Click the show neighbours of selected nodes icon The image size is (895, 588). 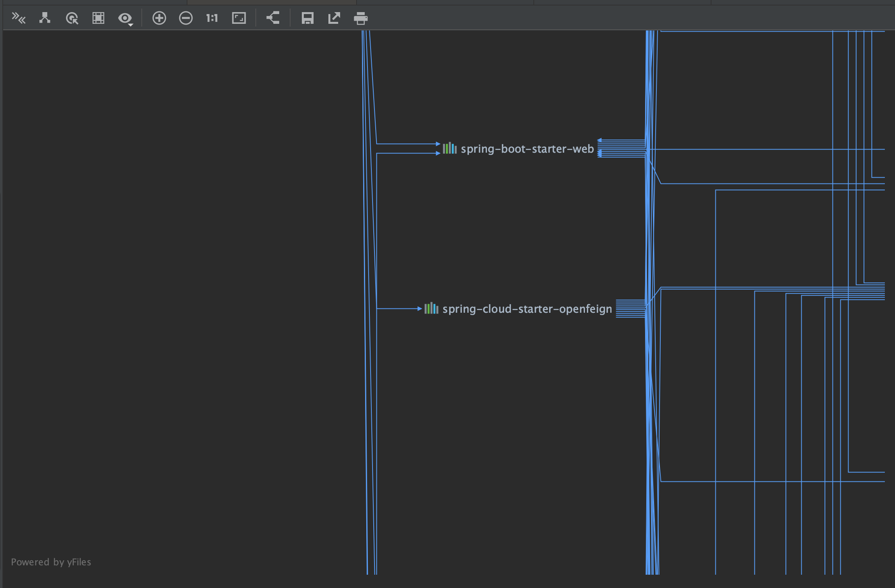(45, 18)
